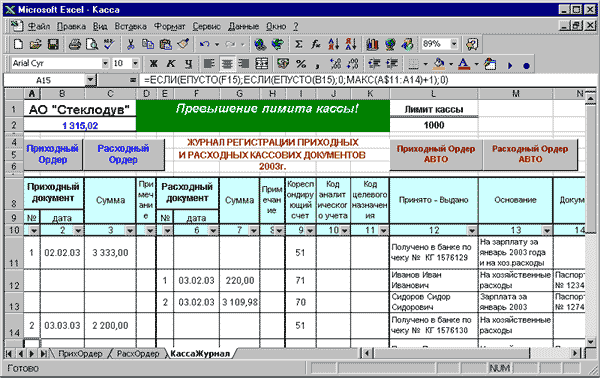Image resolution: width=600 pixels, height=379 pixels.
Task: Open the Файл menu
Action: (39, 26)
